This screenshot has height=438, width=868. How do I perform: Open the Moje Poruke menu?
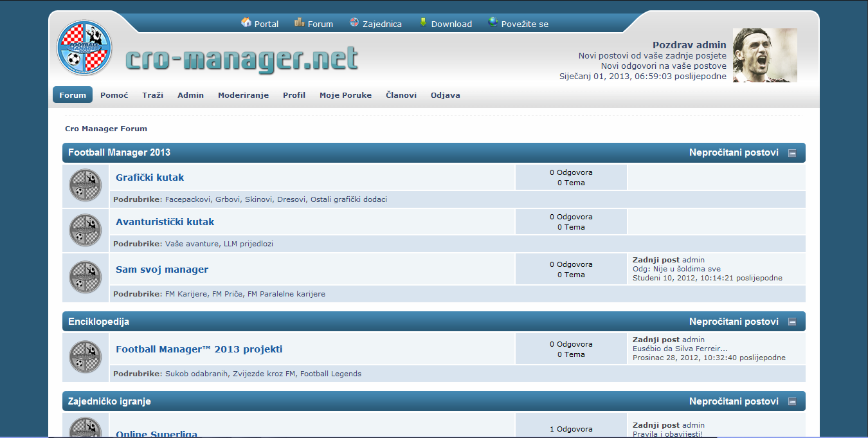346,95
